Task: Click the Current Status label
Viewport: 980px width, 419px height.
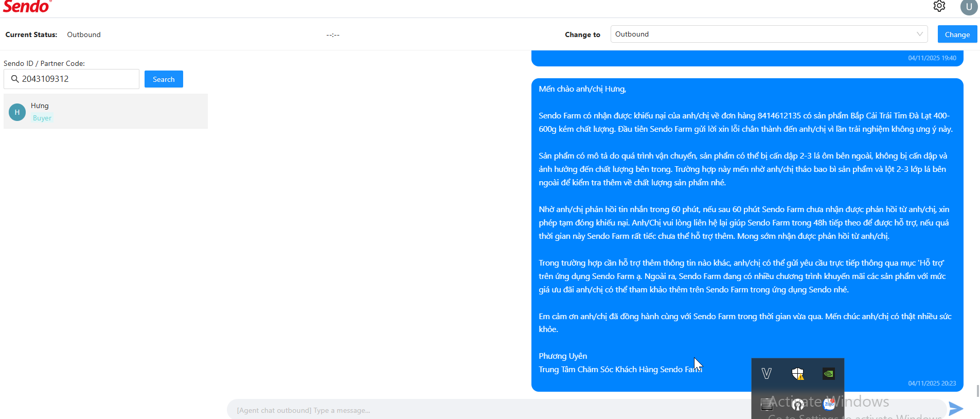Action: coord(31,34)
